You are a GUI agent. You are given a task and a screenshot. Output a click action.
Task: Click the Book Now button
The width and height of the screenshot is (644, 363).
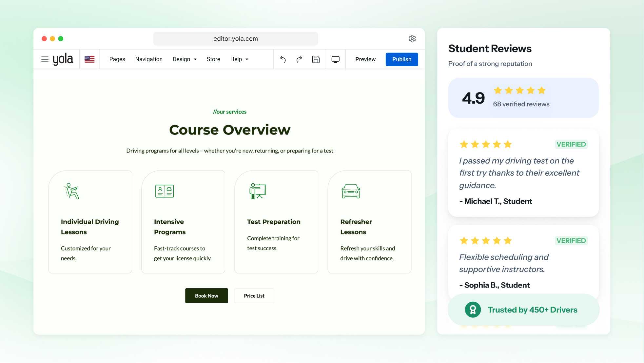tap(206, 296)
